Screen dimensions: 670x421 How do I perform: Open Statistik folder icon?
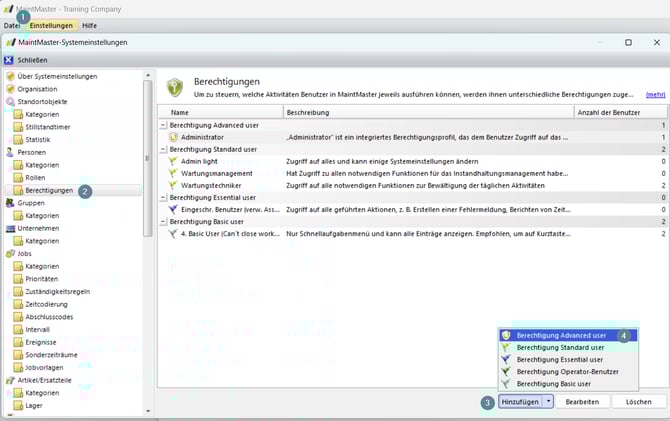coord(18,140)
